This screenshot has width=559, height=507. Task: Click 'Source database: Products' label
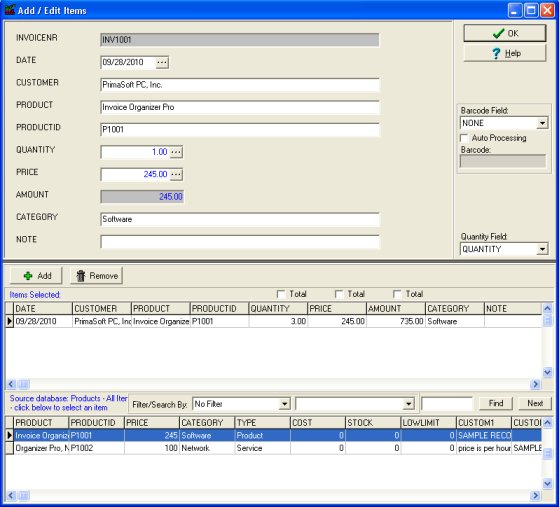68,398
